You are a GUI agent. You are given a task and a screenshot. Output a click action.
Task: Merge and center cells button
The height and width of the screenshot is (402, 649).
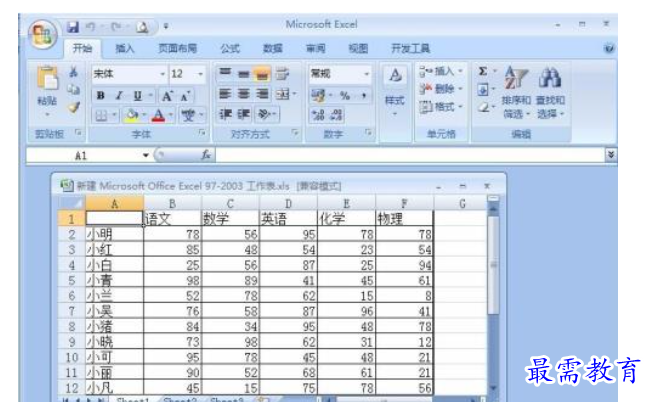283,94
